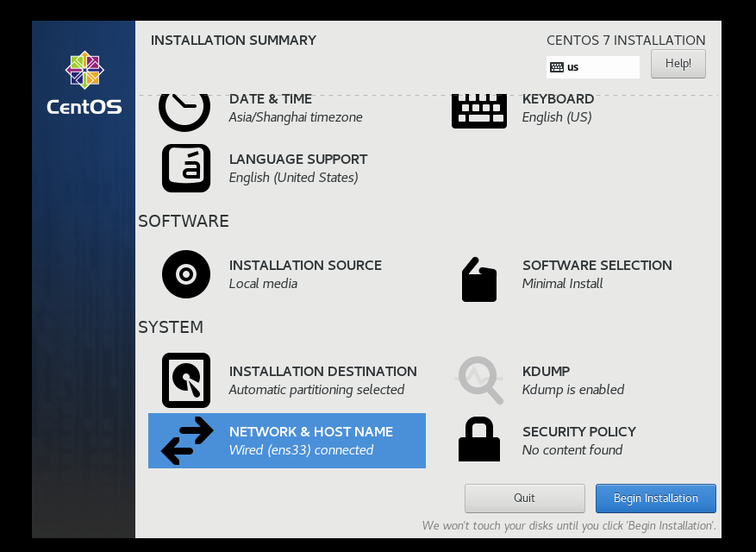
Task: Click Kdump is enabled text
Action: coord(572,390)
